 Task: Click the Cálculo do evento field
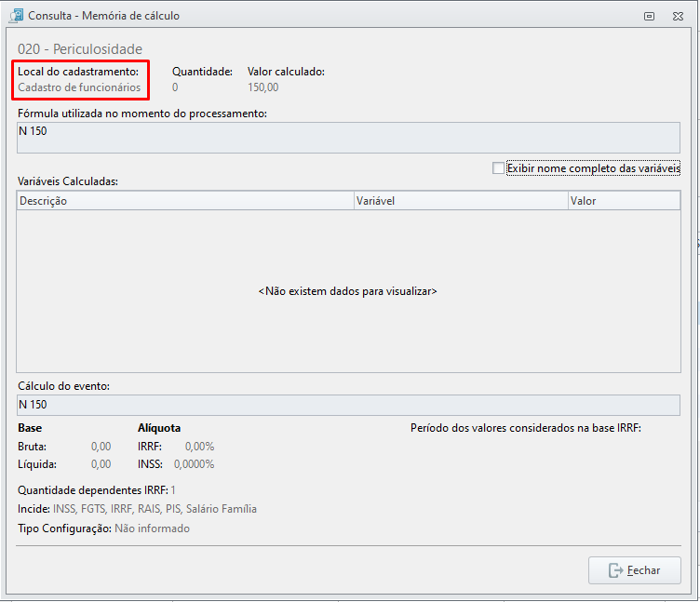coord(348,405)
